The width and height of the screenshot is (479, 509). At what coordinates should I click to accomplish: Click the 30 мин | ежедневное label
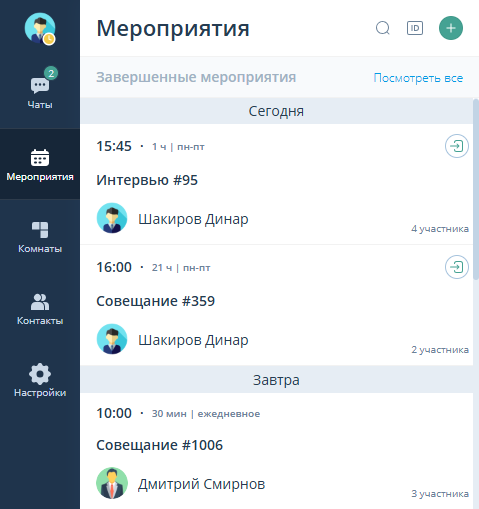tap(206, 414)
